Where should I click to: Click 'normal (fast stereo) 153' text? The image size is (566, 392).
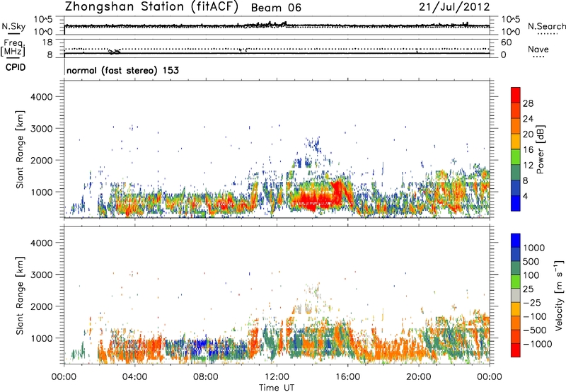tap(122, 70)
